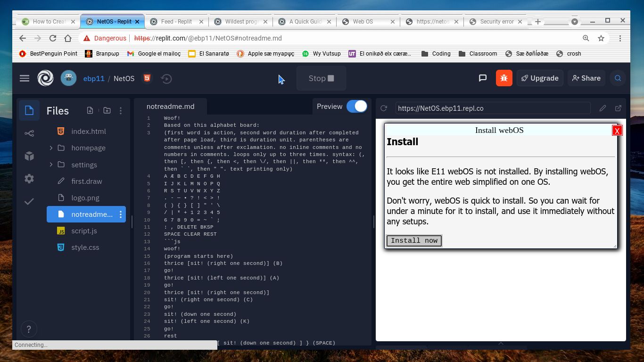644x362 pixels.
Task: Toggle the Preview switch
Action: [357, 107]
